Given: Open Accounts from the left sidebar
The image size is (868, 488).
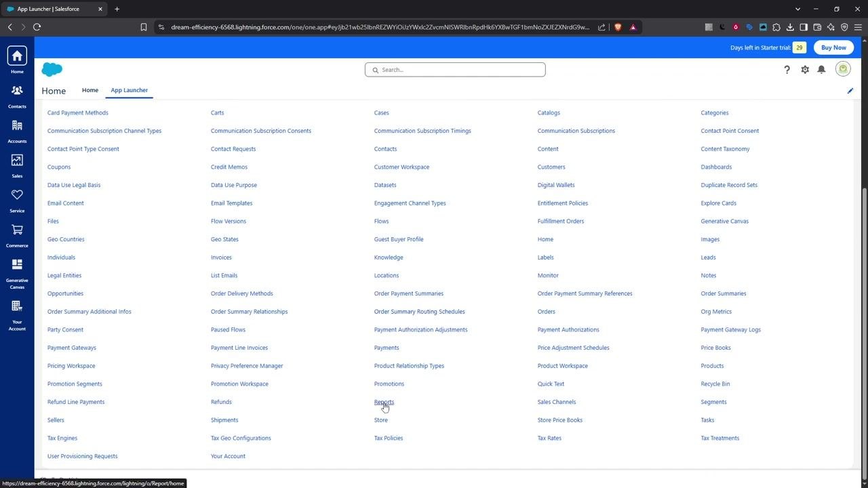Looking at the screenshot, I should (17, 131).
